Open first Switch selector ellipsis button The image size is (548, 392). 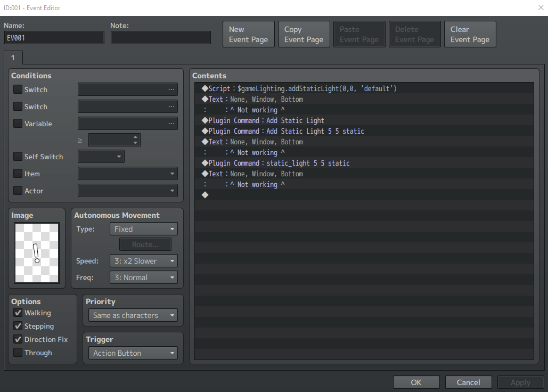pos(171,89)
